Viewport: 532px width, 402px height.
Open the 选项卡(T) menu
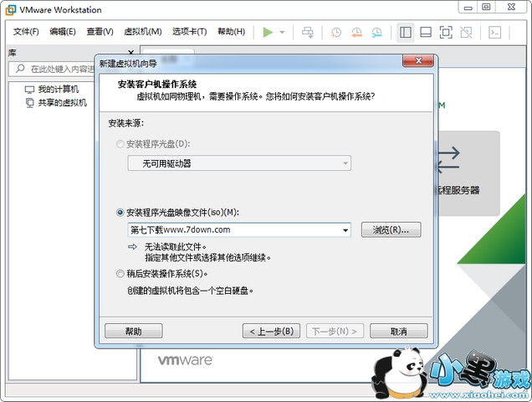[x=189, y=32]
